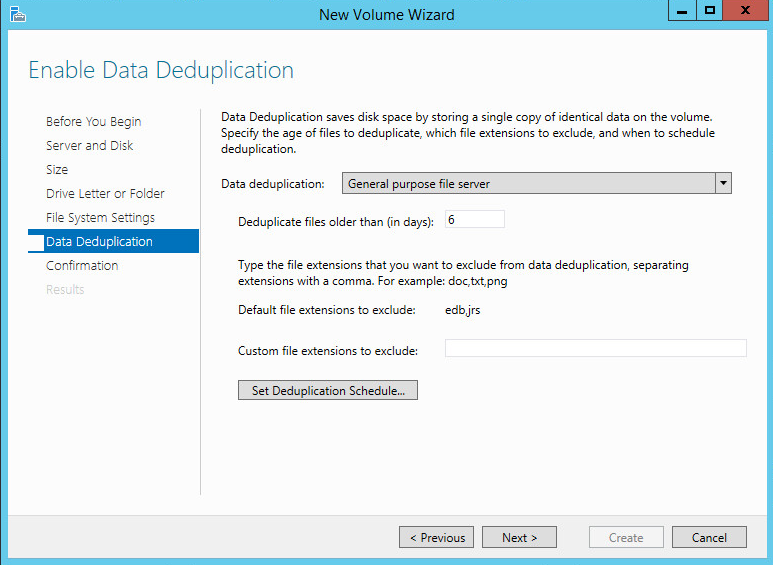The image size is (773, 565).
Task: Close the wizard with the red X
Action: click(745, 11)
